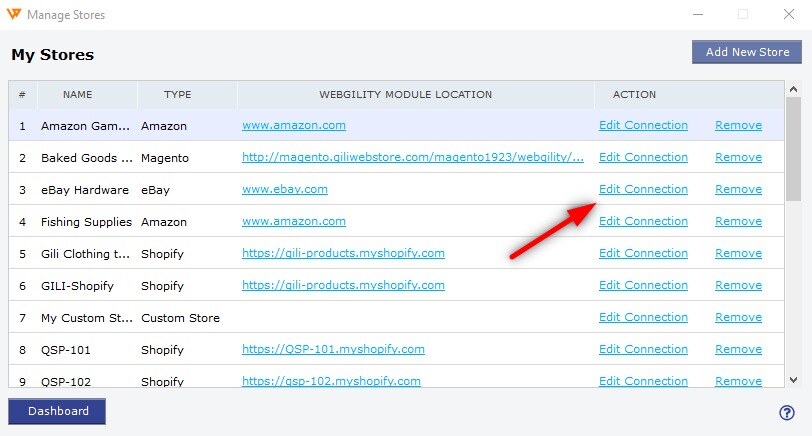Select the 'Amazon Gam...' store name

click(85, 126)
